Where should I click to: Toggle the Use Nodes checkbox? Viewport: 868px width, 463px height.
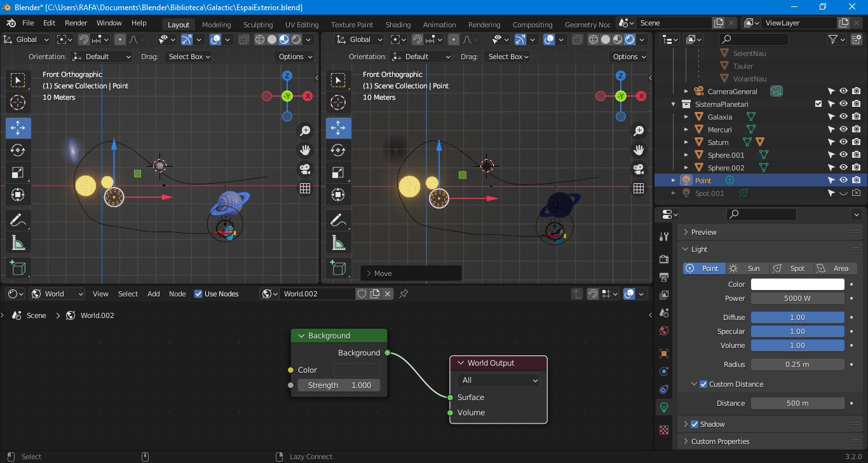(198, 294)
